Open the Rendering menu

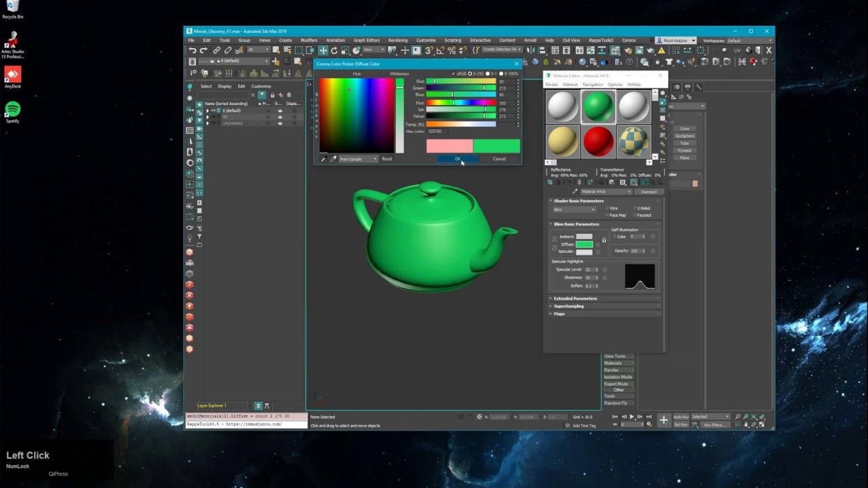(x=397, y=40)
